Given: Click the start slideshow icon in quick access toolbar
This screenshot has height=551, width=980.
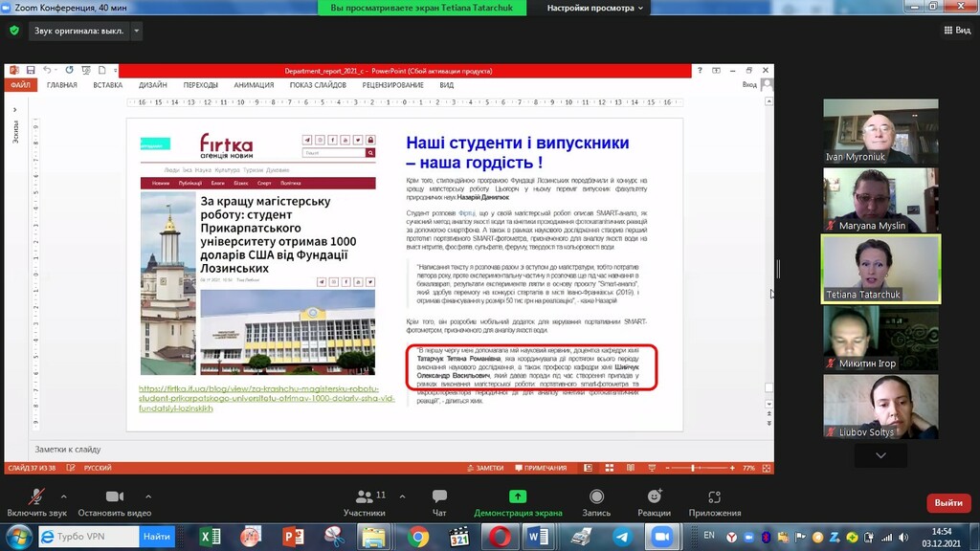Looking at the screenshot, I should pos(86,71).
